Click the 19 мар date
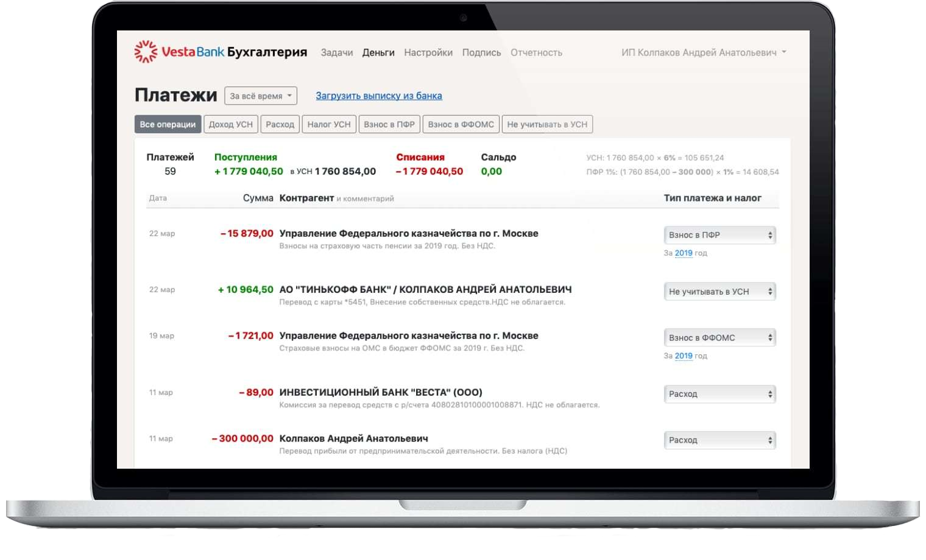Viewport: 926px width, 560px height. tap(161, 336)
